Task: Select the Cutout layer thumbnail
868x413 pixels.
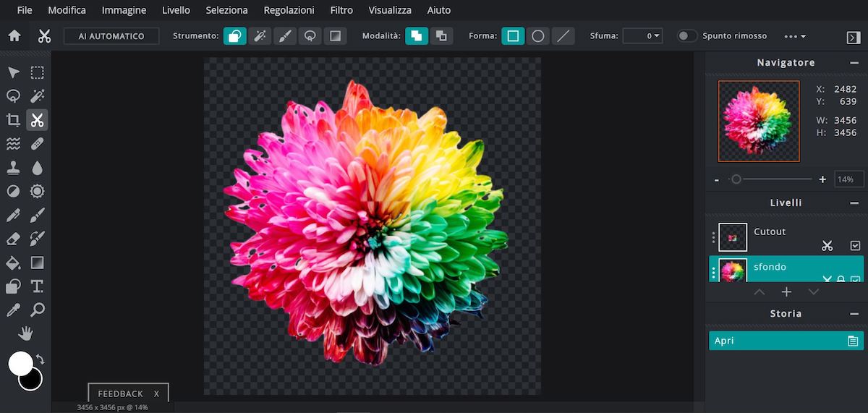Action: point(733,237)
